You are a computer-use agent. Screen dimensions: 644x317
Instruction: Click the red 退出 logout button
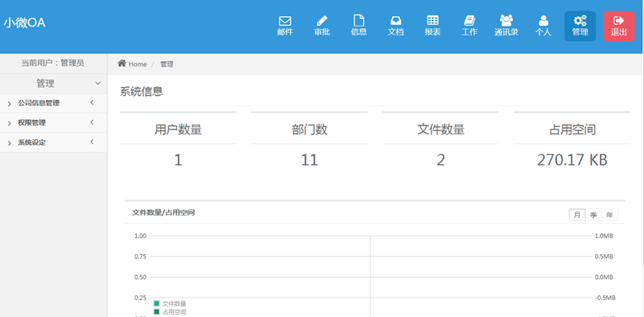click(x=618, y=26)
